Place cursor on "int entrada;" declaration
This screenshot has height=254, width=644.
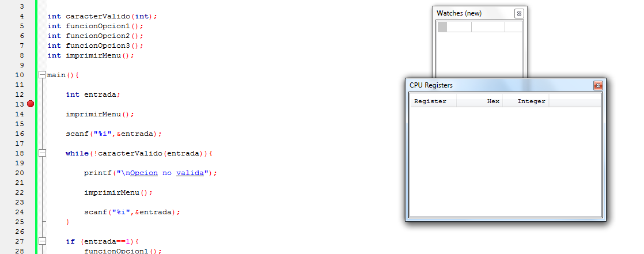(x=92, y=94)
